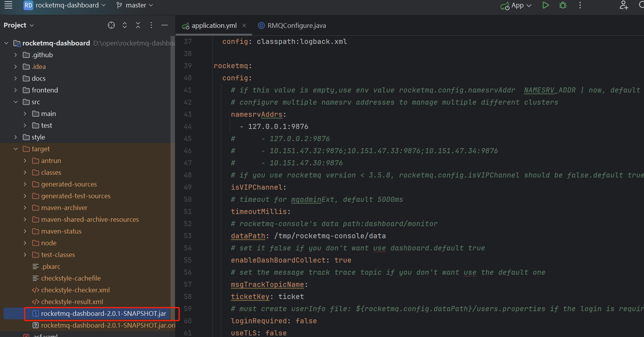Click the enableDashBoardCollect true value
The height and width of the screenshot is (337, 644).
coord(343,260)
